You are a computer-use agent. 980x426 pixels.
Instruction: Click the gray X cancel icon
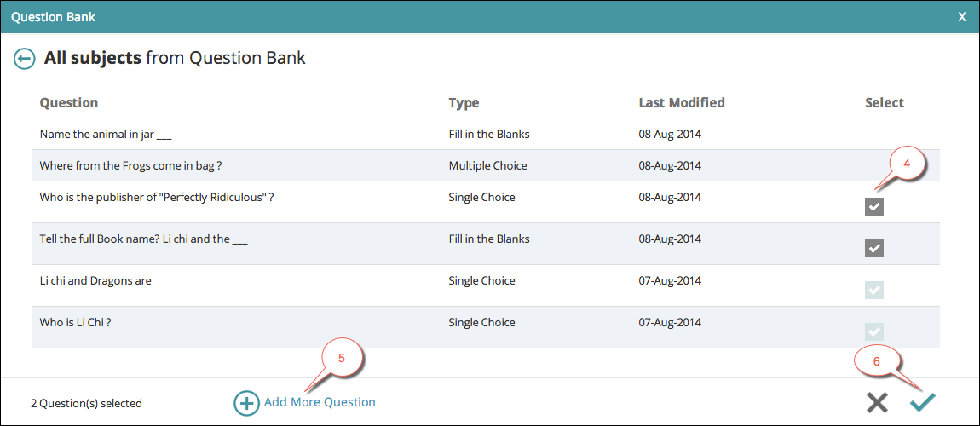[877, 403]
